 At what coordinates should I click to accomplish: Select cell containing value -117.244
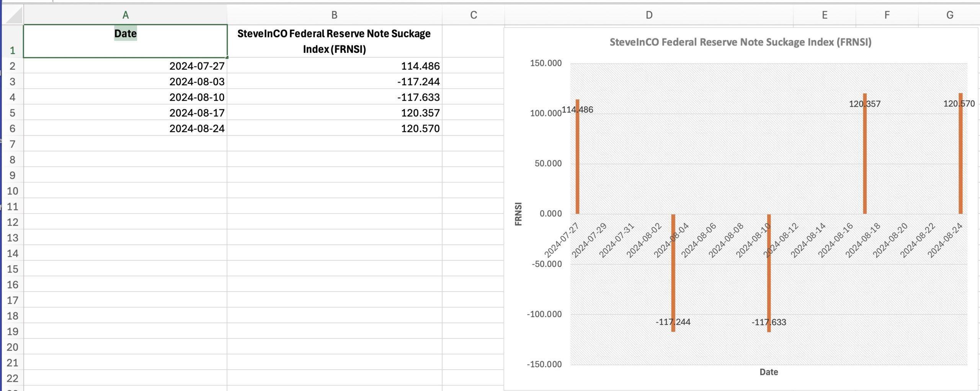334,81
